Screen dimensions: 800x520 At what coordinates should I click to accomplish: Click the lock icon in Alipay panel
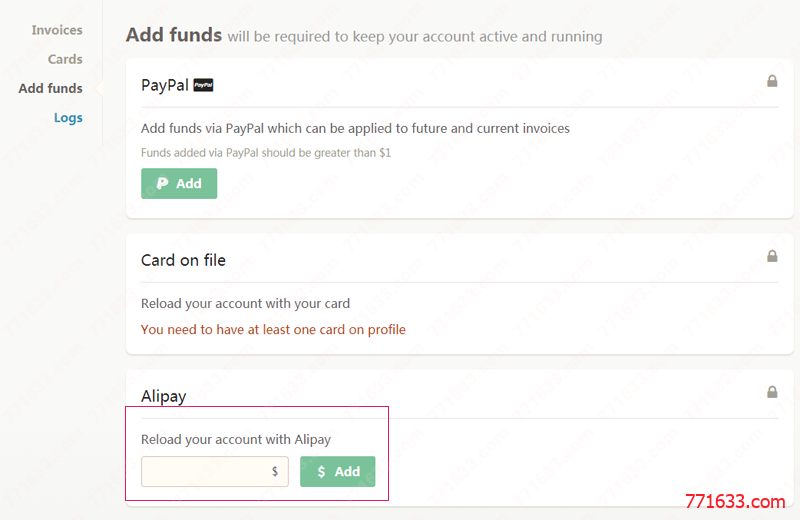tap(772, 392)
